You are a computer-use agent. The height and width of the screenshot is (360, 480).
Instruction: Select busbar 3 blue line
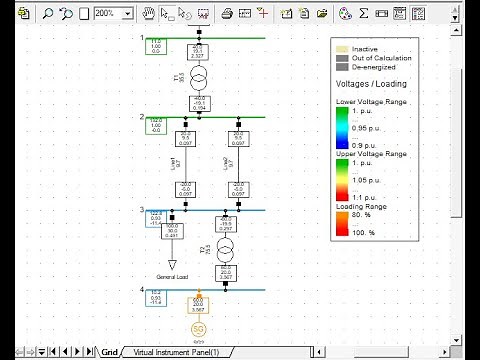coord(205,210)
